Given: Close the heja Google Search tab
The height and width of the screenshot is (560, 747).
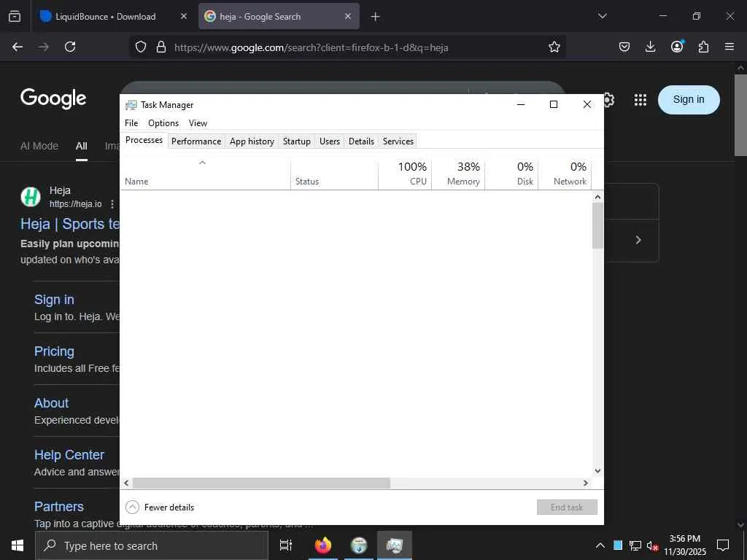Looking at the screenshot, I should pyautogui.click(x=348, y=16).
